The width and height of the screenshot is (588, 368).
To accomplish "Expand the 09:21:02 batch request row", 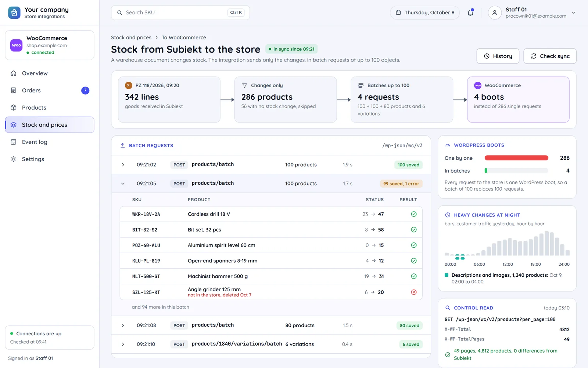I will tap(123, 165).
